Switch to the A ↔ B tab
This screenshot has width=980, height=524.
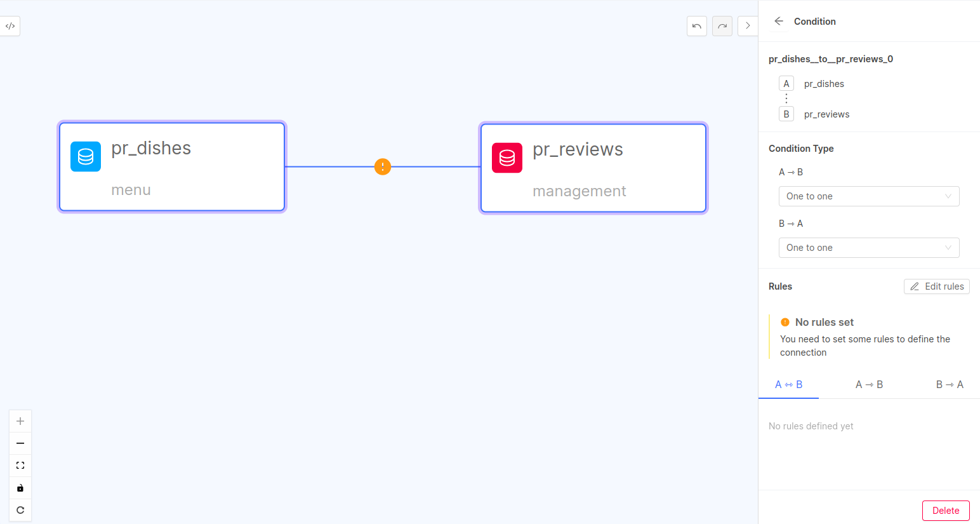(788, 385)
